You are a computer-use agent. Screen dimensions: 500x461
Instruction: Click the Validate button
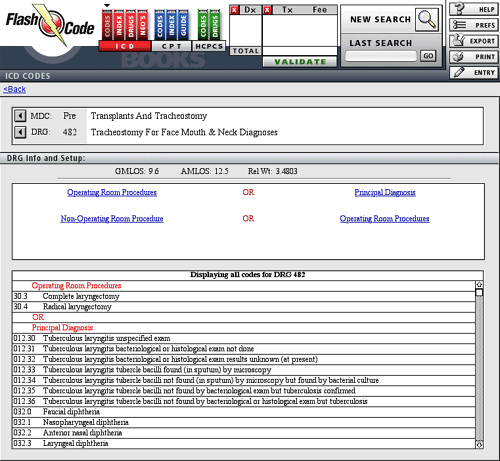click(300, 62)
